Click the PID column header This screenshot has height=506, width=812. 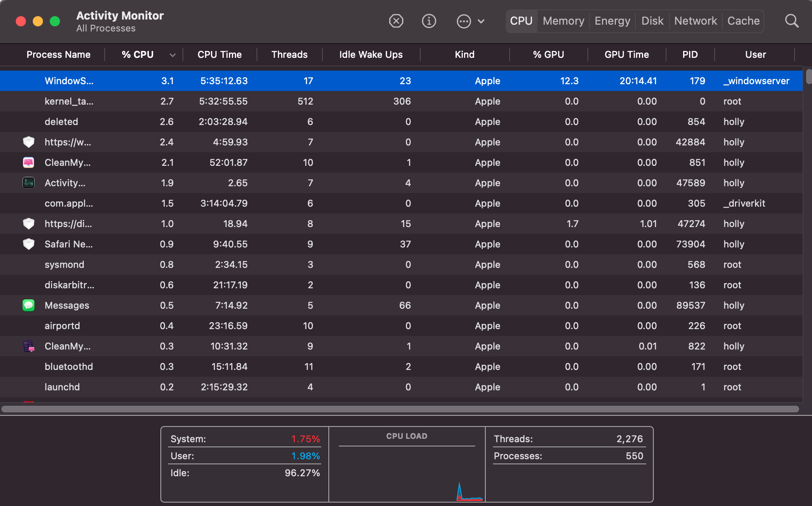pos(689,54)
